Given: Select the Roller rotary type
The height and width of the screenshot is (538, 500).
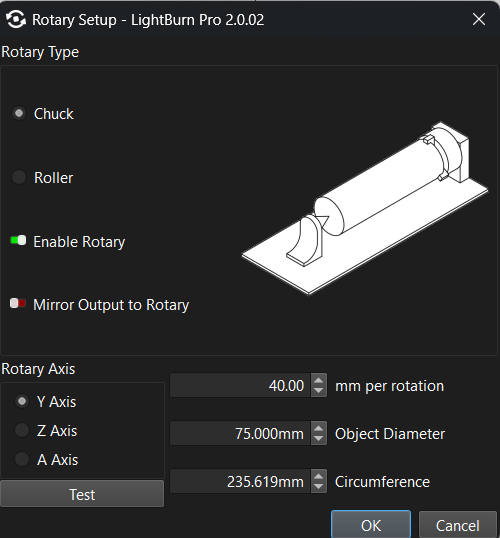Looking at the screenshot, I should 19,177.
